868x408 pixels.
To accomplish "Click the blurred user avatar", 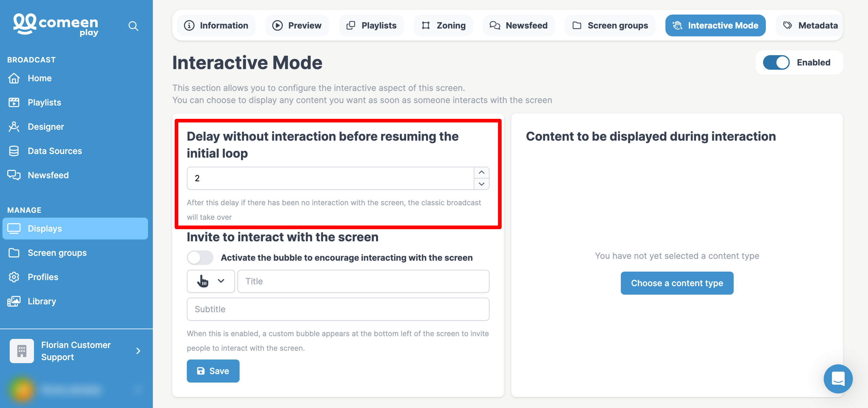I will 22,390.
